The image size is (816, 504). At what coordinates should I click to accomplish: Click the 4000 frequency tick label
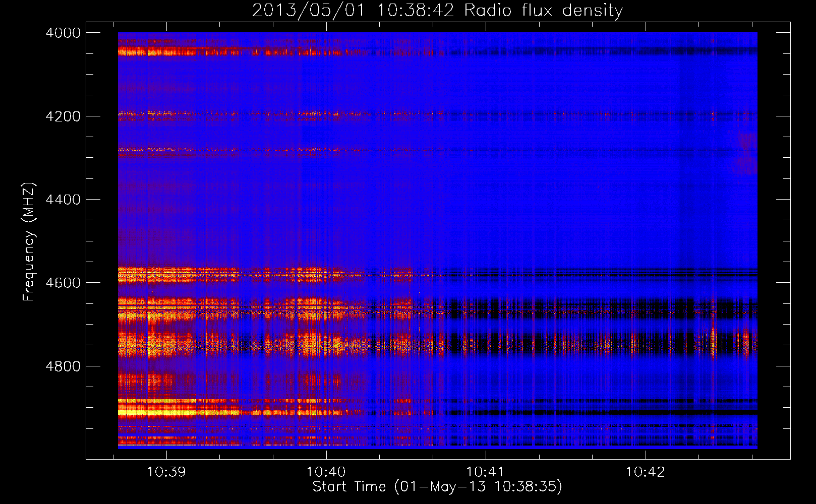[x=63, y=33]
